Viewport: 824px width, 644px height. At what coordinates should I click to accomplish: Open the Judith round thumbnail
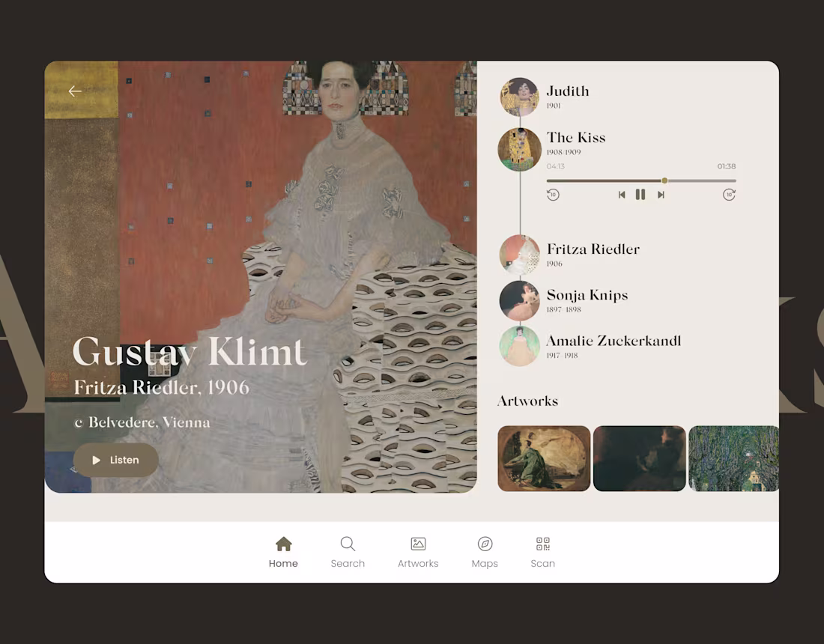[x=519, y=97]
